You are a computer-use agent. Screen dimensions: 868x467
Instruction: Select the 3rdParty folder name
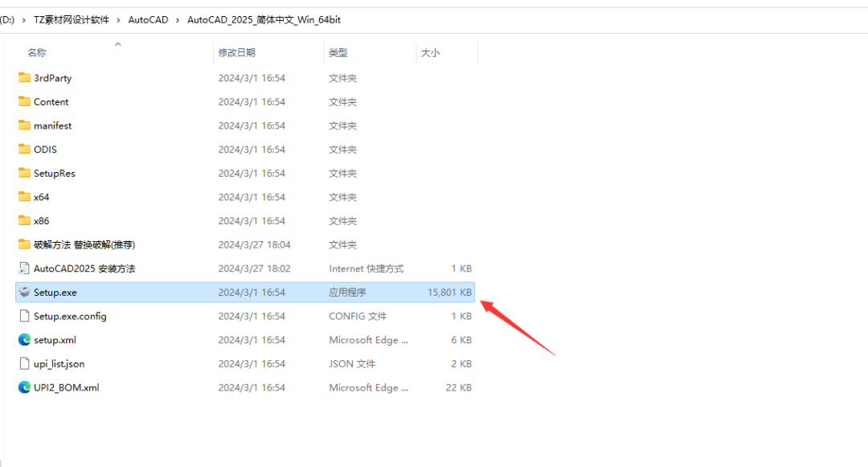(x=52, y=78)
